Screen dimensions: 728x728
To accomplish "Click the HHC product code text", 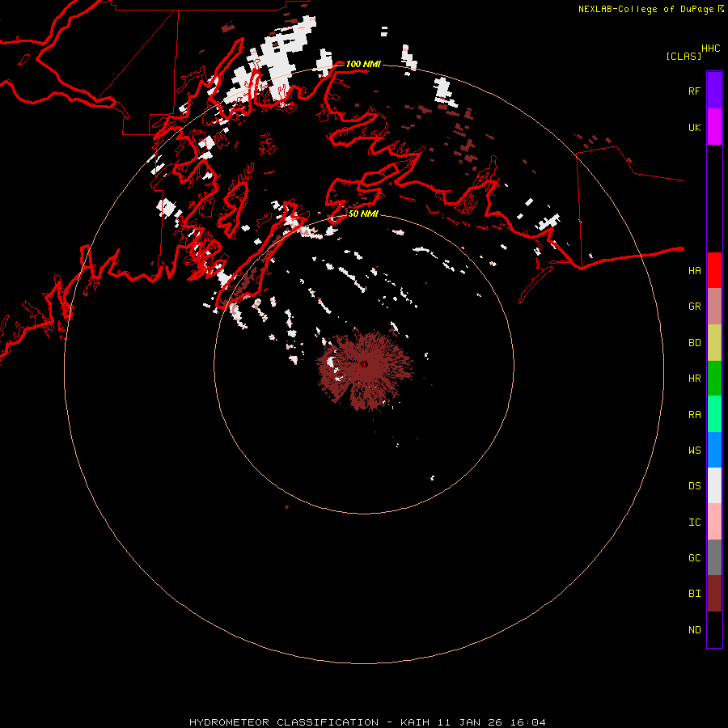I will coord(710,49).
